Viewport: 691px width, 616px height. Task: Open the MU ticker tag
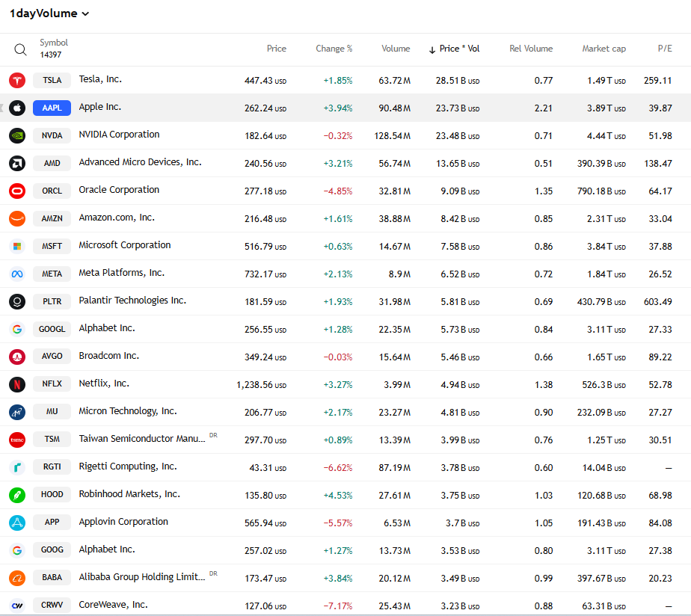(x=52, y=412)
